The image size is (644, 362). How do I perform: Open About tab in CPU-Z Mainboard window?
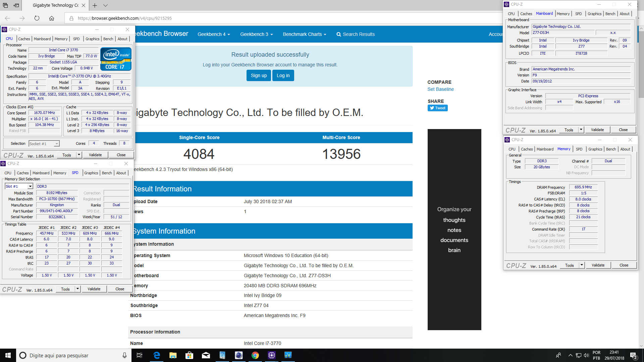pos(625,14)
